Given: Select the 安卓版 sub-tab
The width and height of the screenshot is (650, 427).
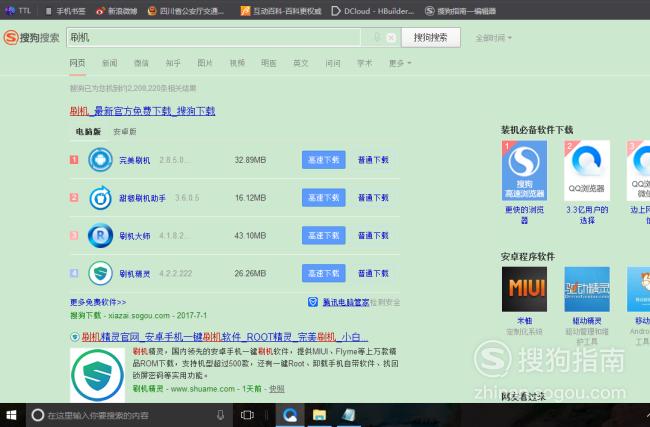Looking at the screenshot, I should tap(125, 131).
